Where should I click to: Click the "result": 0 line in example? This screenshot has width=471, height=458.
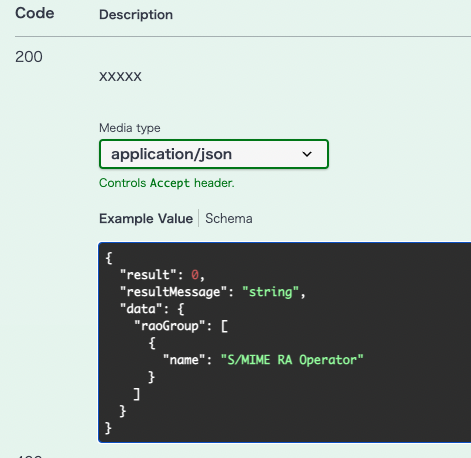162,275
